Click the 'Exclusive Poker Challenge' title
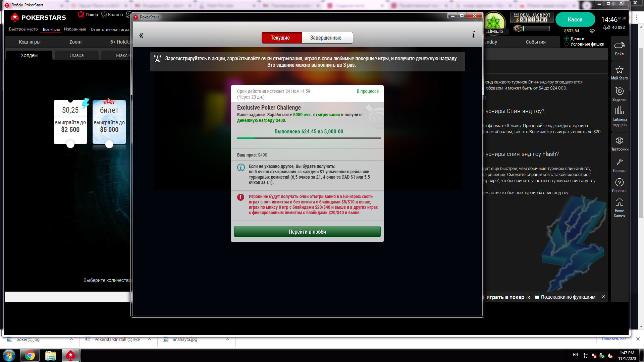644x362 pixels. click(269, 108)
